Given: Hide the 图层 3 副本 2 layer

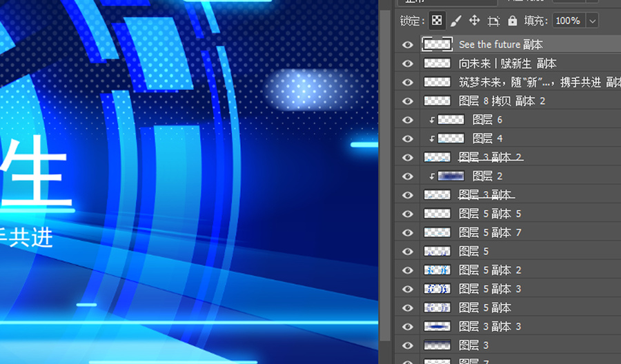Looking at the screenshot, I should tap(408, 157).
